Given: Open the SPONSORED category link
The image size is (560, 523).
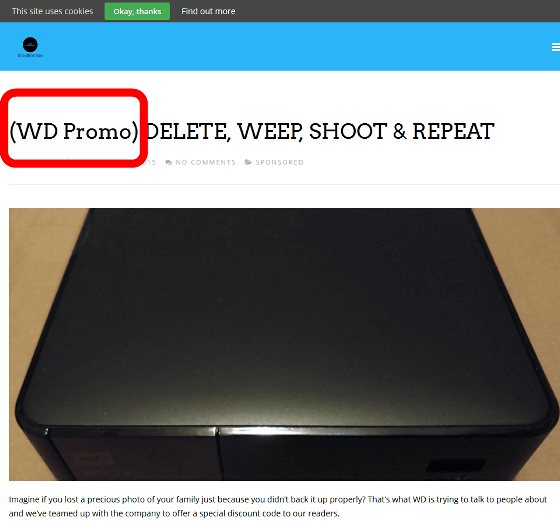Looking at the screenshot, I should 279,163.
